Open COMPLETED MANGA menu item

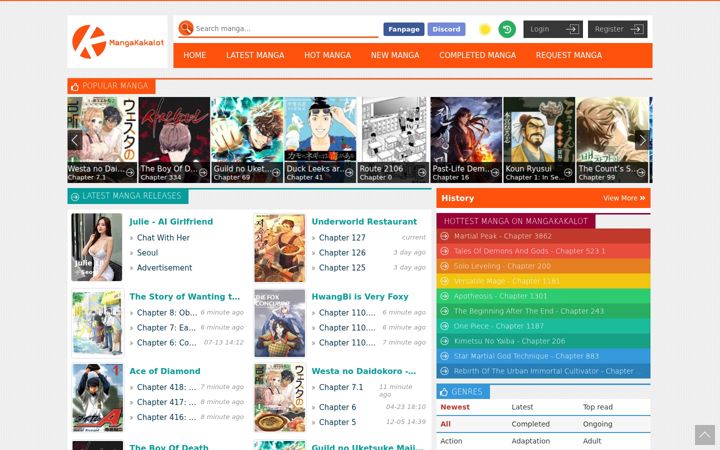click(x=478, y=55)
